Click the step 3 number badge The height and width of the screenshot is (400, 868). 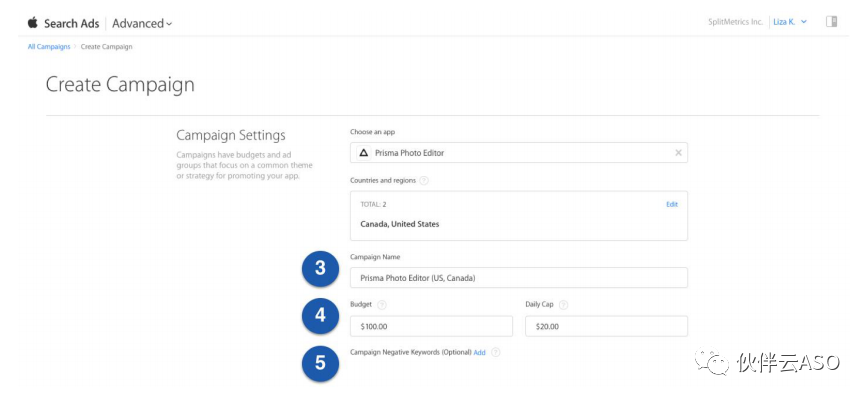pyautogui.click(x=320, y=268)
